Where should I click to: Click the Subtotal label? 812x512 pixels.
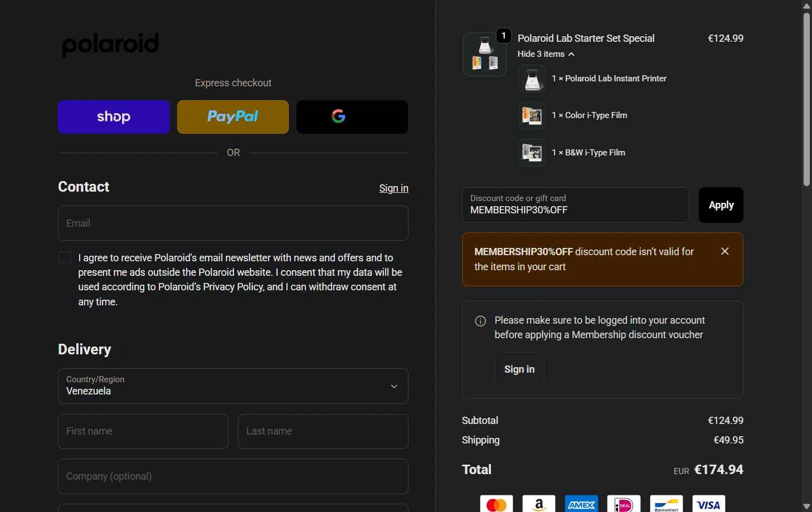point(480,421)
